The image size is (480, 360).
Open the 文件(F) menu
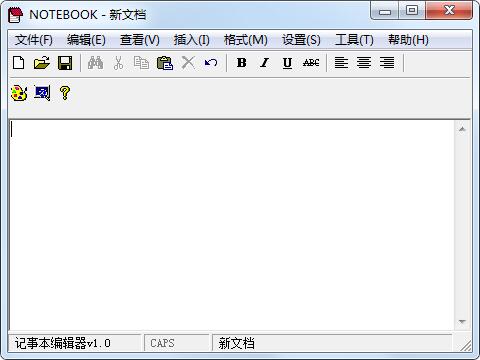click(34, 40)
